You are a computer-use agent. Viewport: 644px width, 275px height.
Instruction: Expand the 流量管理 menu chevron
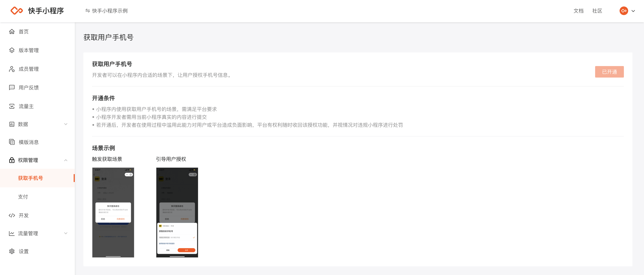pos(66,233)
